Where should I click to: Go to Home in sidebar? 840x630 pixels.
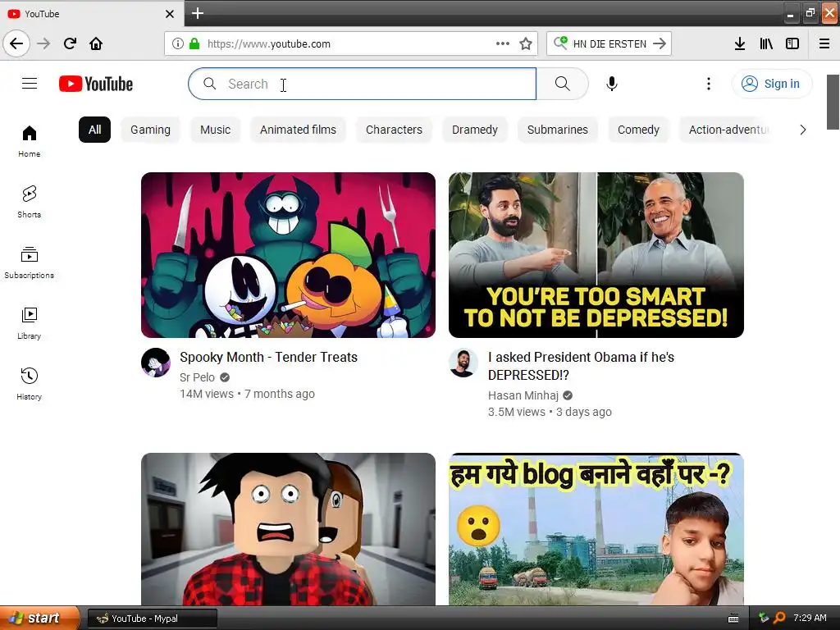(x=30, y=141)
